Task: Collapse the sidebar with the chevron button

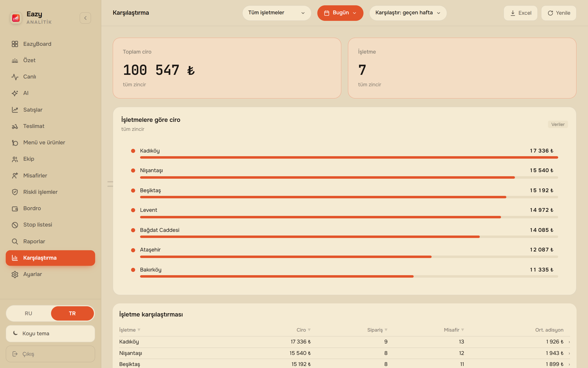Action: coord(85,18)
